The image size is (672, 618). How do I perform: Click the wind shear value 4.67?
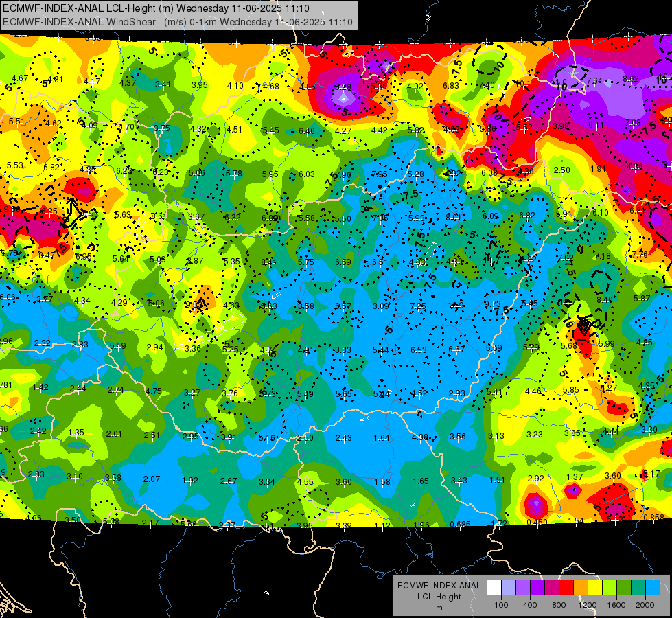click(x=20, y=78)
